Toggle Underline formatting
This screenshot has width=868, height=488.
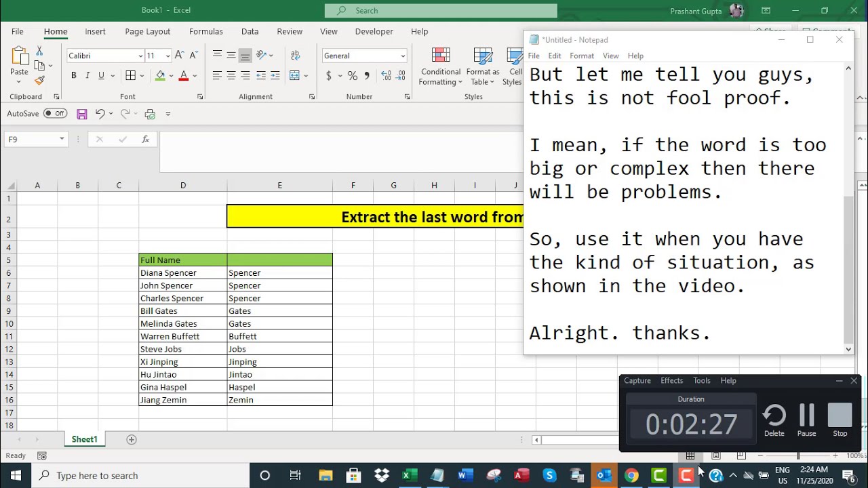tap(102, 75)
